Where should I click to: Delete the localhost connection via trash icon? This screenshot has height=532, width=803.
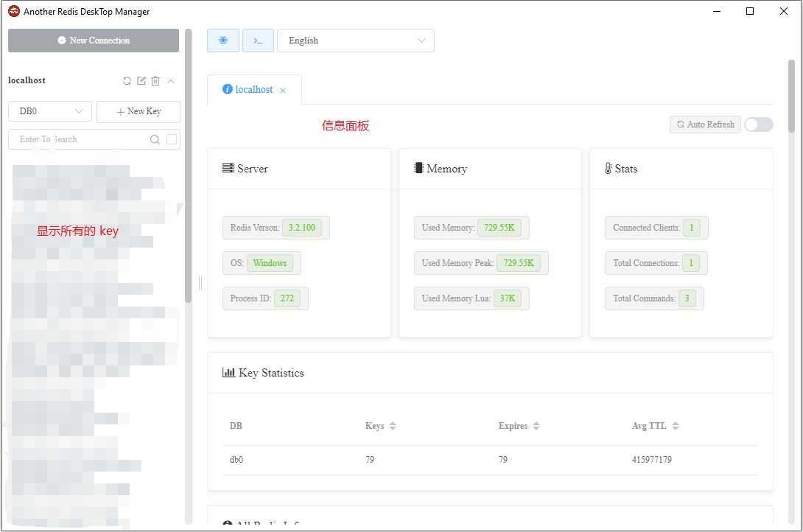click(x=155, y=81)
